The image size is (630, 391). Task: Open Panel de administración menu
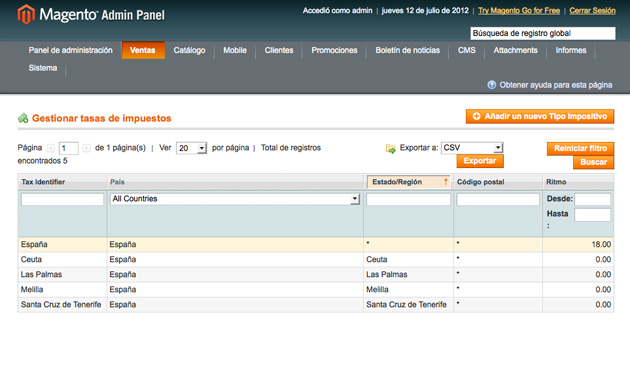click(70, 50)
